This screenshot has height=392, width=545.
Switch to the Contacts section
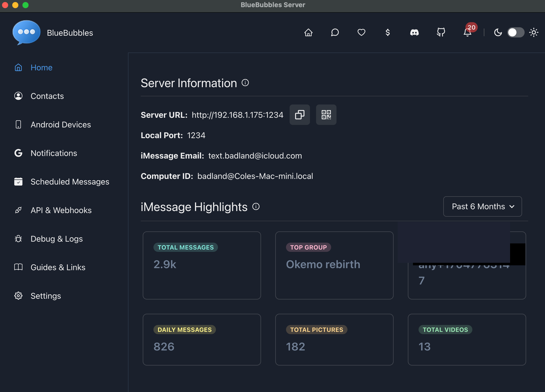click(x=47, y=96)
